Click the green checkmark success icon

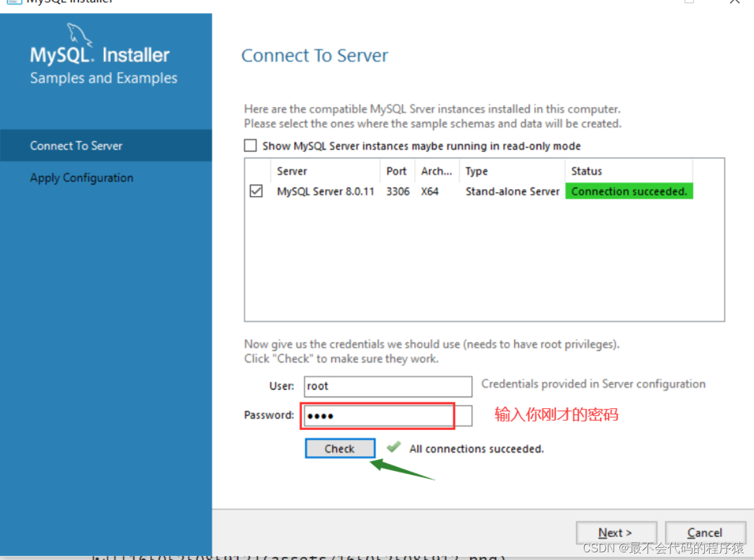click(x=394, y=447)
